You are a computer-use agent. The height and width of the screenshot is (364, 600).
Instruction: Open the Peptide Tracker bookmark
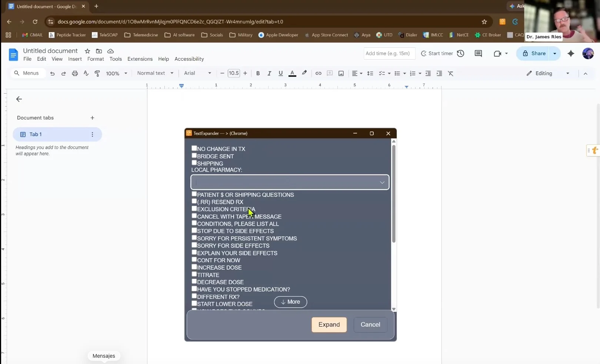[x=67, y=35]
